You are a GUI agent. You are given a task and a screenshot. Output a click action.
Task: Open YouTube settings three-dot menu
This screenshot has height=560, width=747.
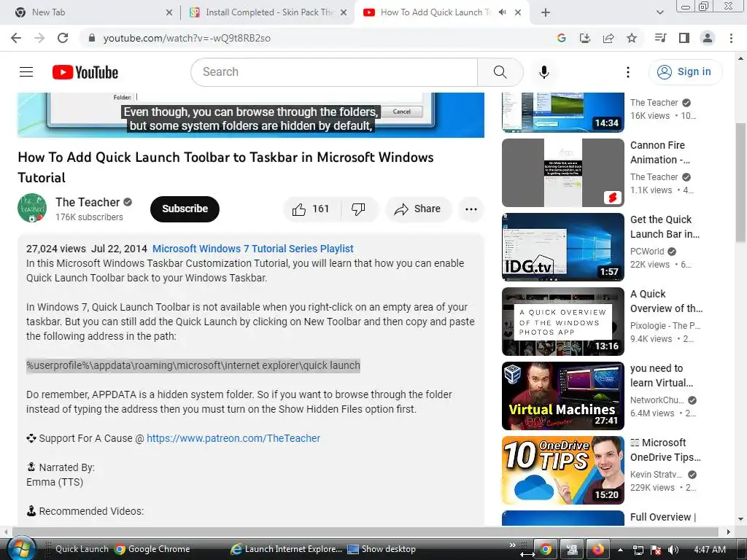pos(628,72)
